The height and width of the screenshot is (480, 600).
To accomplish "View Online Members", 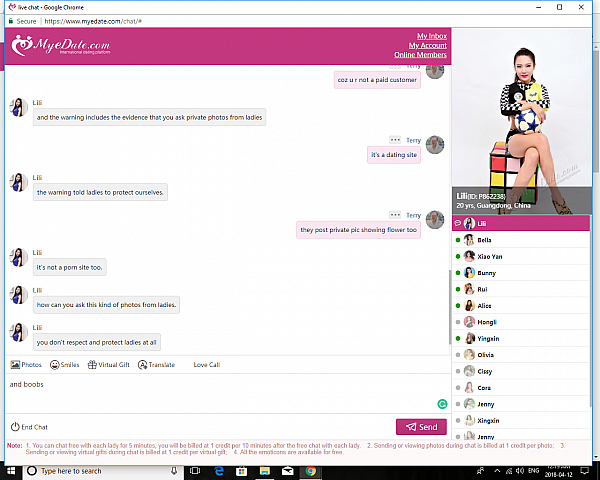I will pos(420,55).
